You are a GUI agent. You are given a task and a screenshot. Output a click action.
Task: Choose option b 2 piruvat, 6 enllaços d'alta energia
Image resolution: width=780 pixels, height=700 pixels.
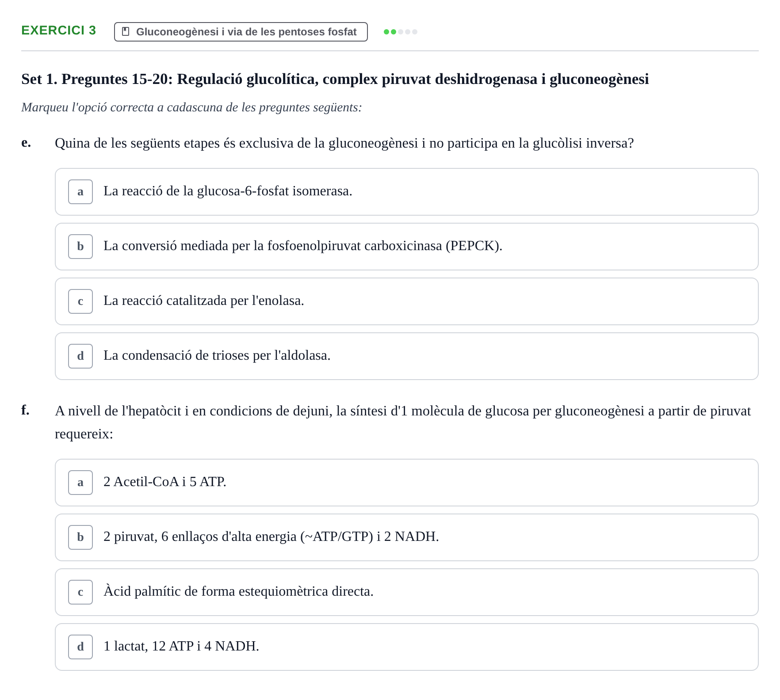406,537
